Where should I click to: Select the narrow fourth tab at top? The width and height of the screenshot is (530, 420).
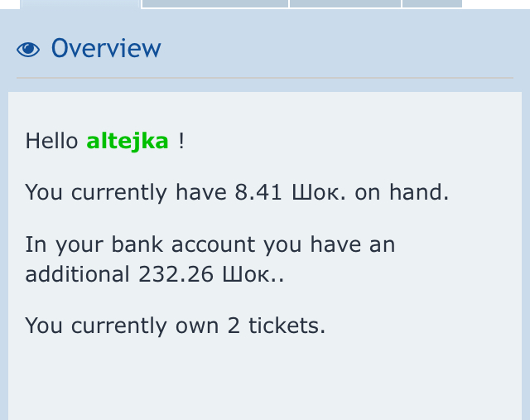432,3
